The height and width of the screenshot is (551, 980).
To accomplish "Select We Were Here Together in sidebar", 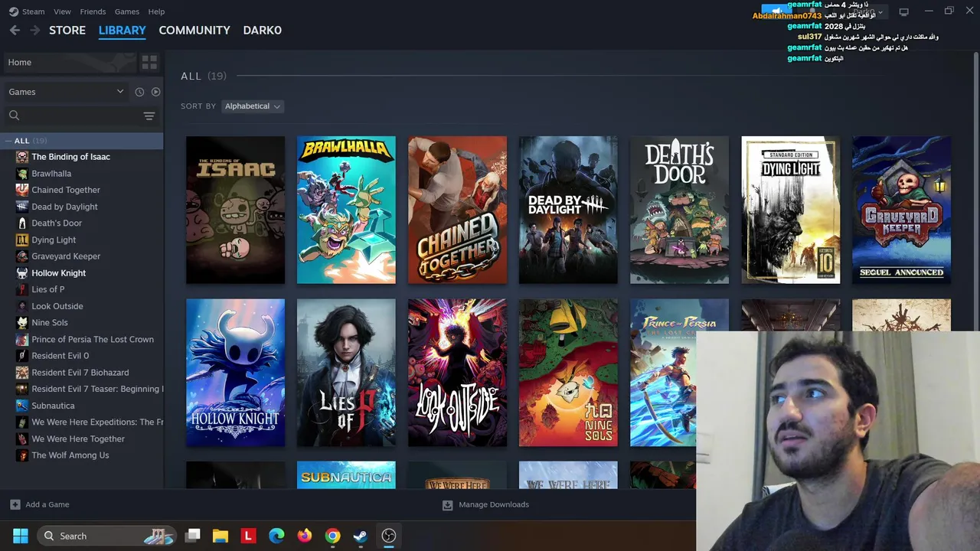I will point(78,439).
